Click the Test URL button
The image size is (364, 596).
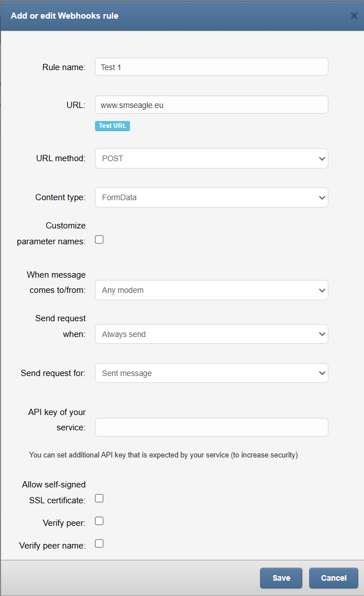[112, 126]
